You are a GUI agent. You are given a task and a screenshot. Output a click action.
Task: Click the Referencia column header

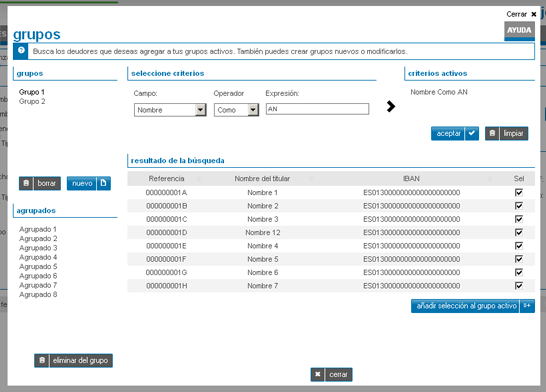[166, 179]
